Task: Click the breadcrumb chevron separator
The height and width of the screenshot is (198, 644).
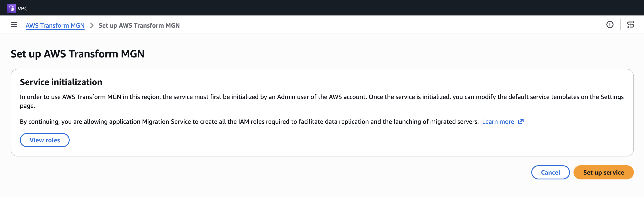Action: [x=92, y=25]
